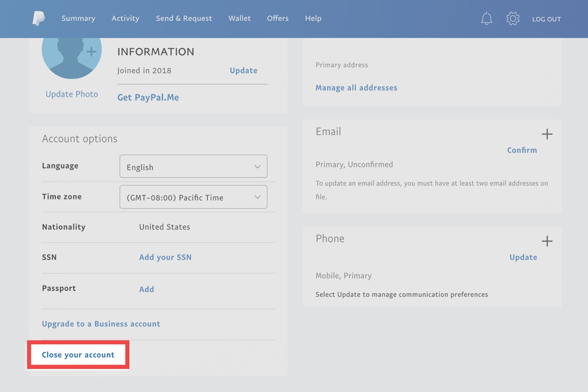This screenshot has height=392, width=588.
Task: Add a new email using the plus icon
Action: pyautogui.click(x=547, y=134)
